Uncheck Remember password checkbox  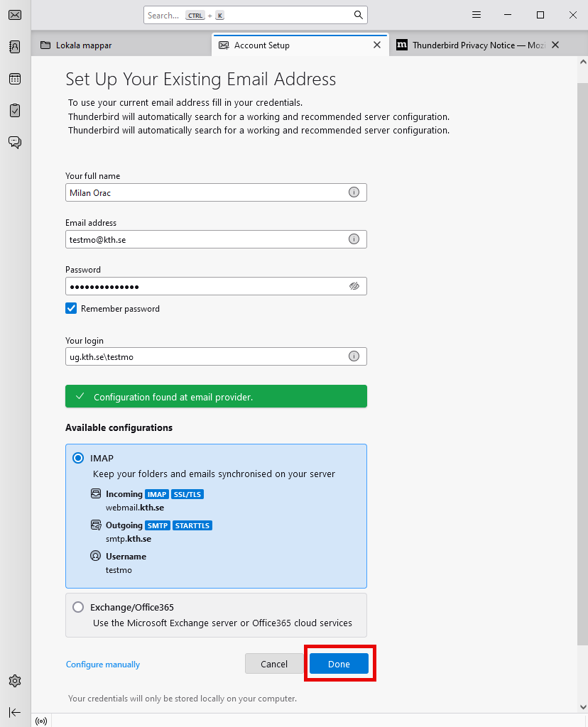pyautogui.click(x=71, y=309)
